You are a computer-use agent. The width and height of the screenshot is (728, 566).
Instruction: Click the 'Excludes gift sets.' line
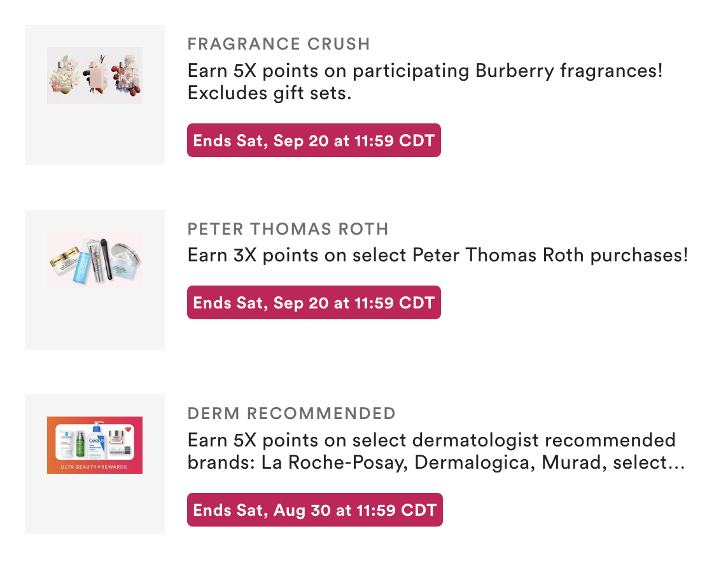[x=270, y=93]
